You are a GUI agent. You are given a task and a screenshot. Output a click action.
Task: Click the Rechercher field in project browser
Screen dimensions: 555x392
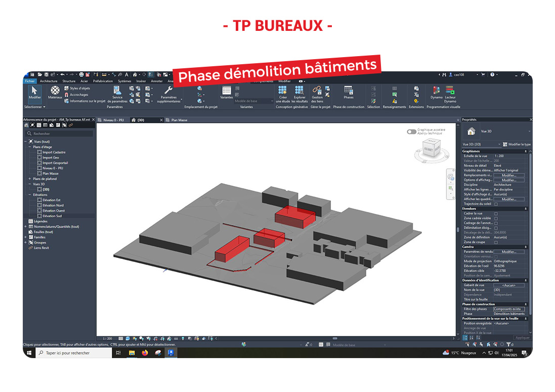tap(60, 134)
